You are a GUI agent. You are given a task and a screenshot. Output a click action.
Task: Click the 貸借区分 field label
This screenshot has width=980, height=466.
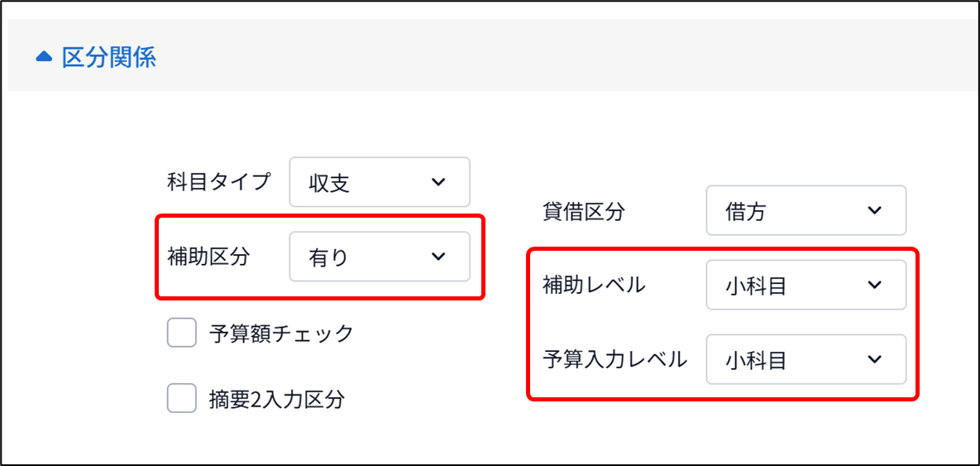[x=583, y=211]
